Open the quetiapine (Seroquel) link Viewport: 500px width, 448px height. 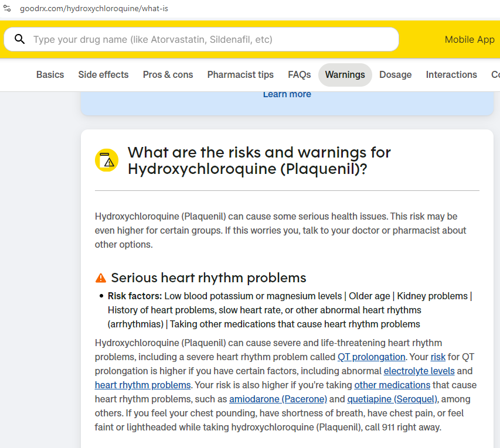point(392,399)
